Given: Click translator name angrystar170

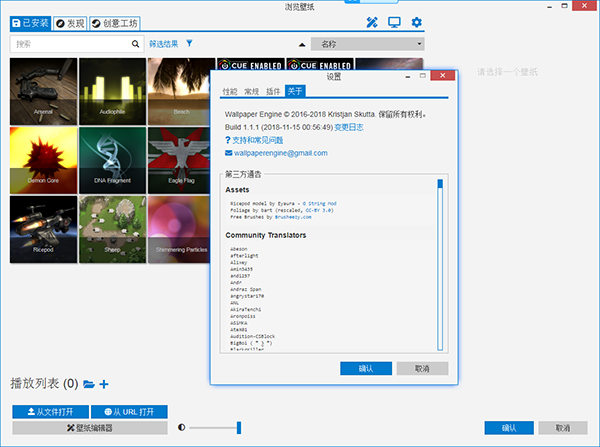Looking at the screenshot, I should 247,296.
